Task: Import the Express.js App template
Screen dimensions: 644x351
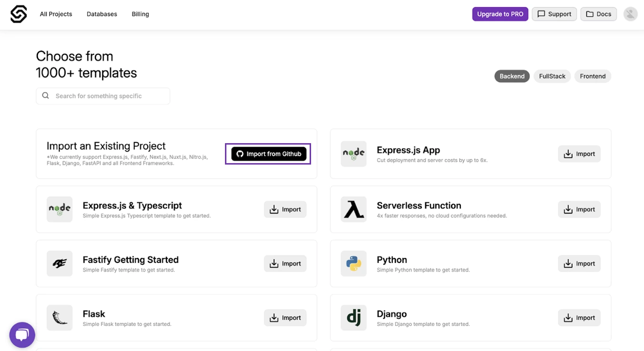Action: [x=579, y=154]
